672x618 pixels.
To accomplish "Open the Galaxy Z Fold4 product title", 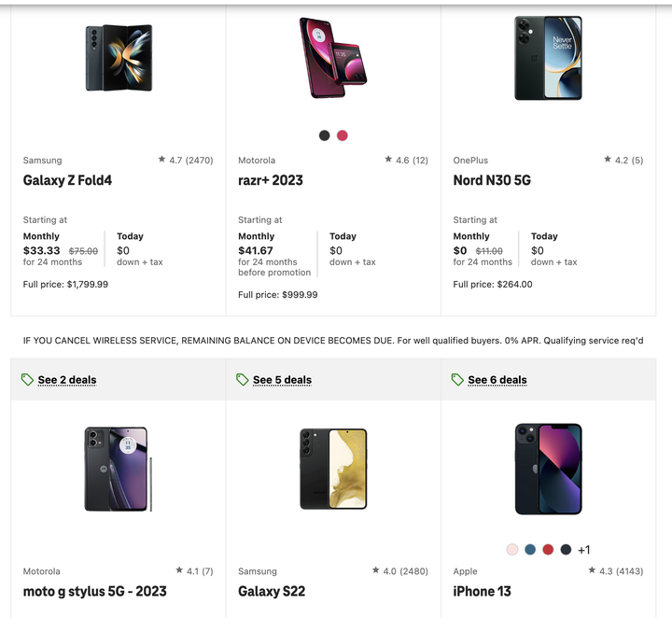I will pos(67,180).
